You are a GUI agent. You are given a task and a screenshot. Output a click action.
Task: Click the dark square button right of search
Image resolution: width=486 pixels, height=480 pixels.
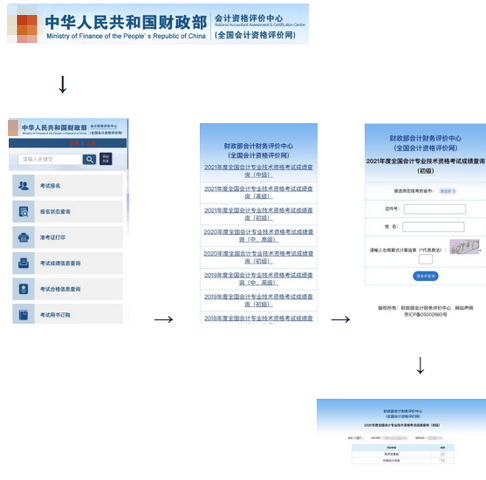[x=106, y=159]
